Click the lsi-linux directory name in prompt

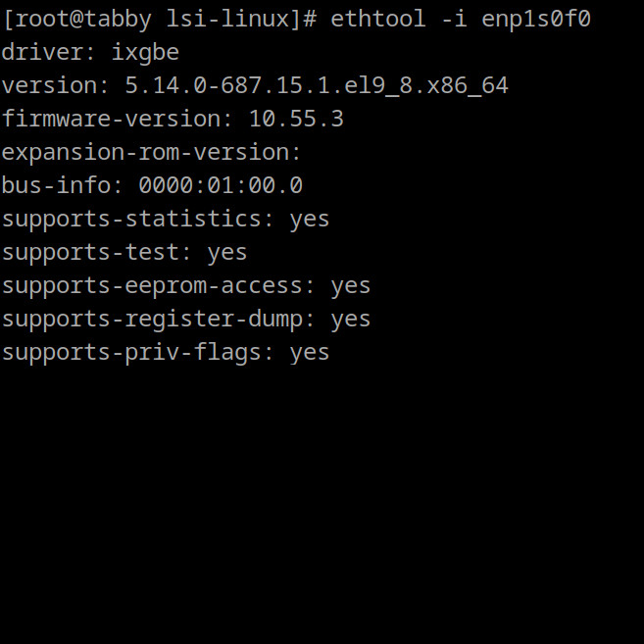[x=227, y=19]
